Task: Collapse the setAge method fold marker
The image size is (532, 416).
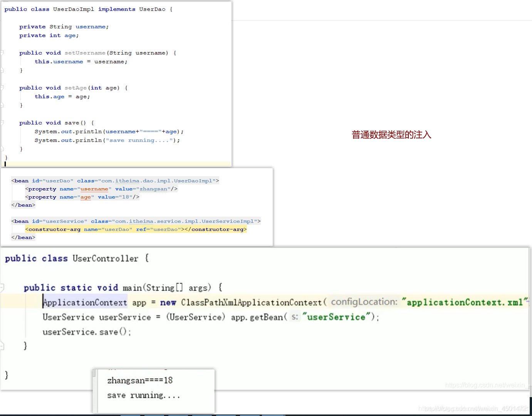Action: coord(2,88)
